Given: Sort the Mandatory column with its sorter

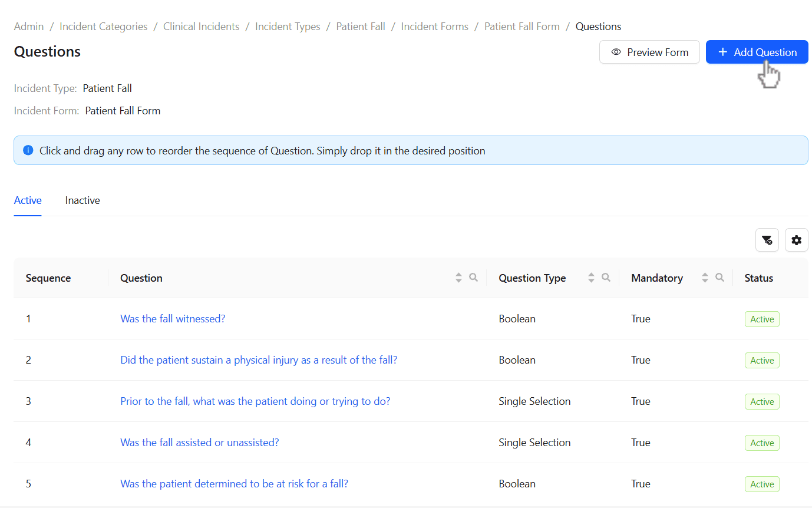Looking at the screenshot, I should tap(705, 277).
